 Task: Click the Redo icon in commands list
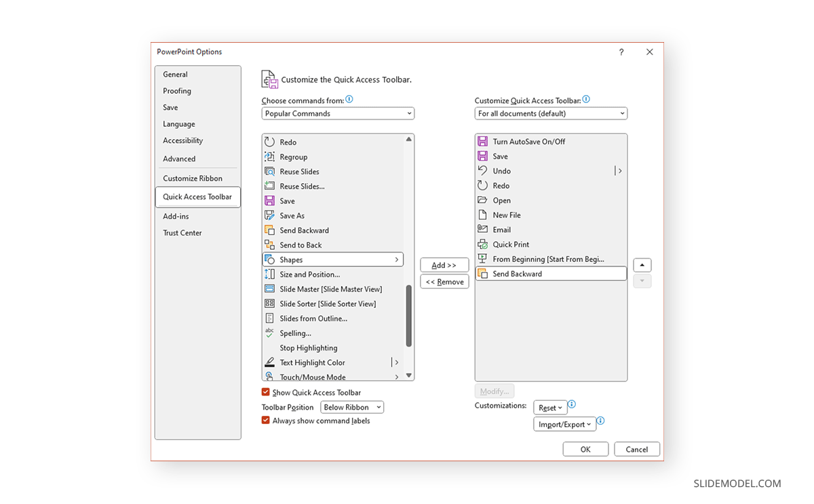[269, 142]
